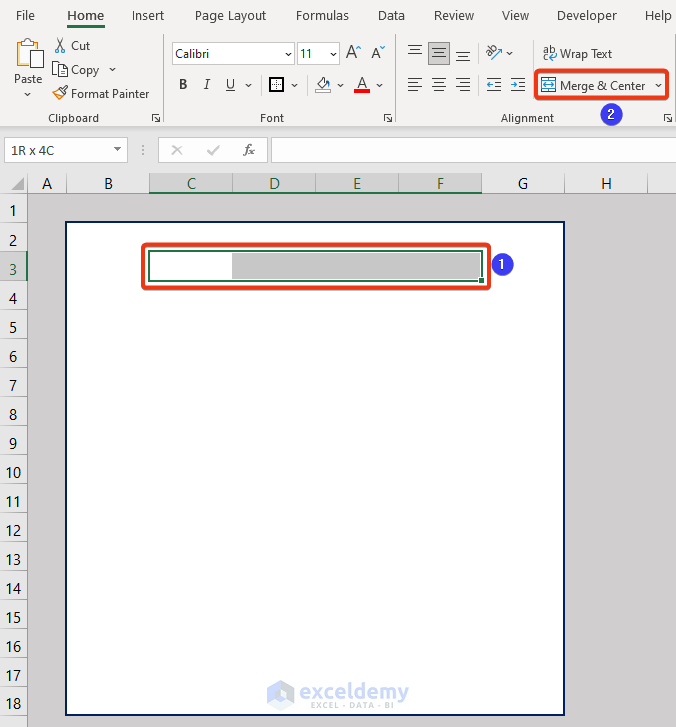676x727 pixels.
Task: Apply red Font Color A
Action: [362, 85]
